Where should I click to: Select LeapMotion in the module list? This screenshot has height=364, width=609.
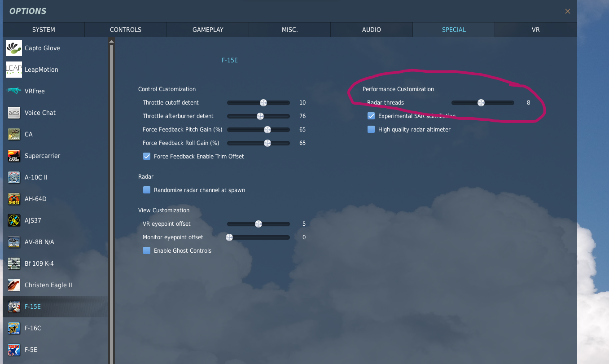(55, 70)
